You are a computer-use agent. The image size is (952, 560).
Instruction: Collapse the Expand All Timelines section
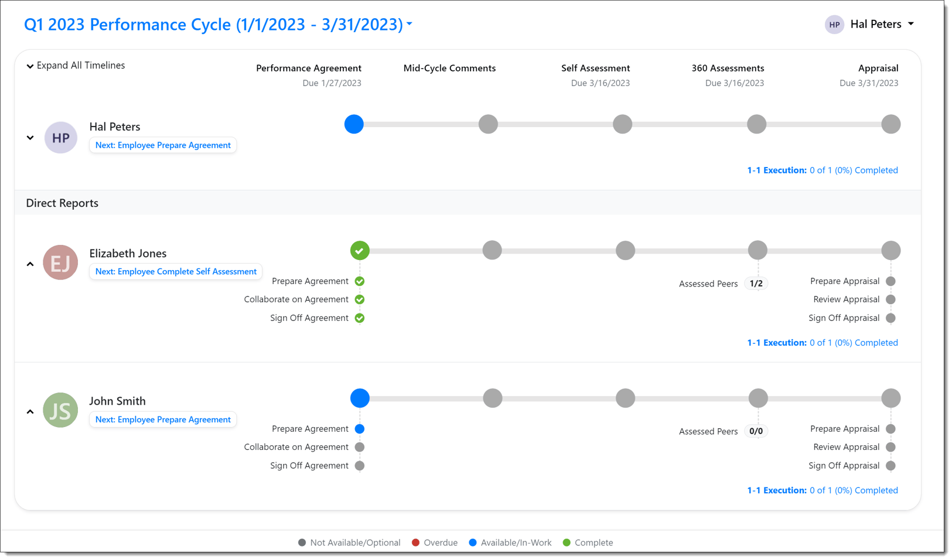click(30, 66)
